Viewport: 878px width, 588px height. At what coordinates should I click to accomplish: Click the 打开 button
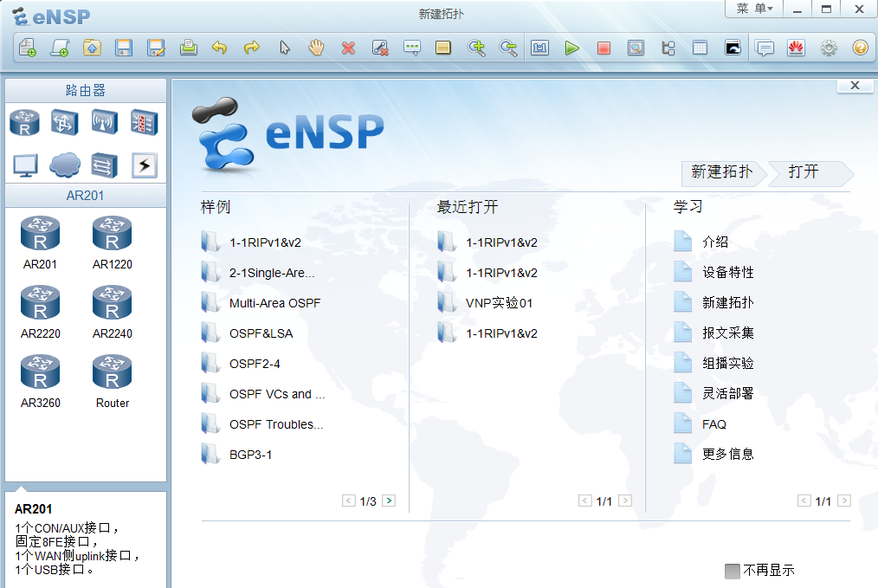tap(809, 172)
